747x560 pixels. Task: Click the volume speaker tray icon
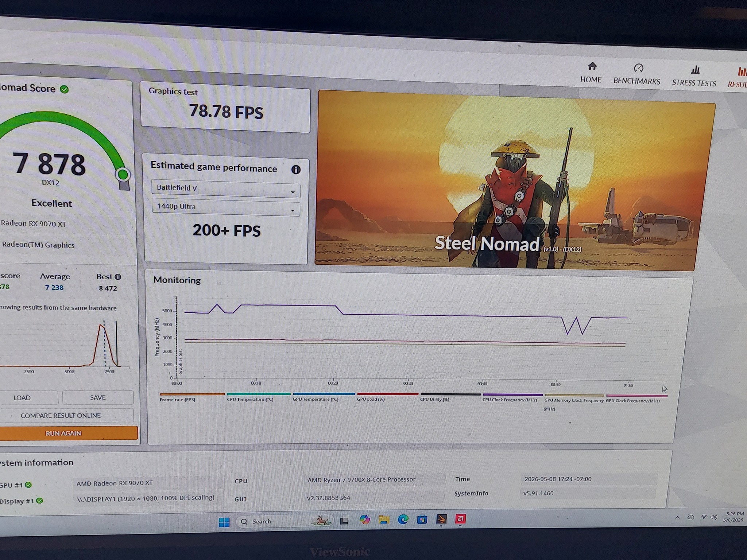[714, 517]
